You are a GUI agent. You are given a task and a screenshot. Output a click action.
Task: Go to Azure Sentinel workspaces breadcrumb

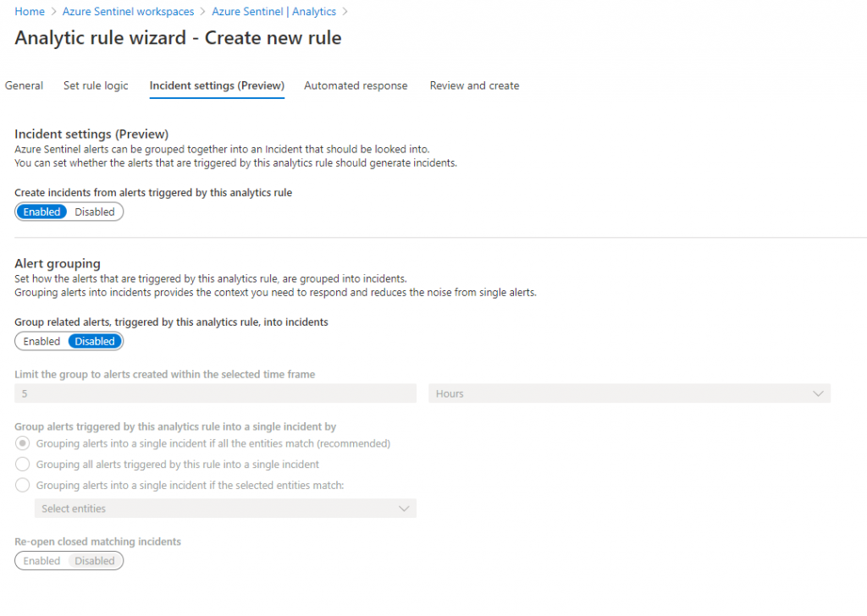click(129, 11)
